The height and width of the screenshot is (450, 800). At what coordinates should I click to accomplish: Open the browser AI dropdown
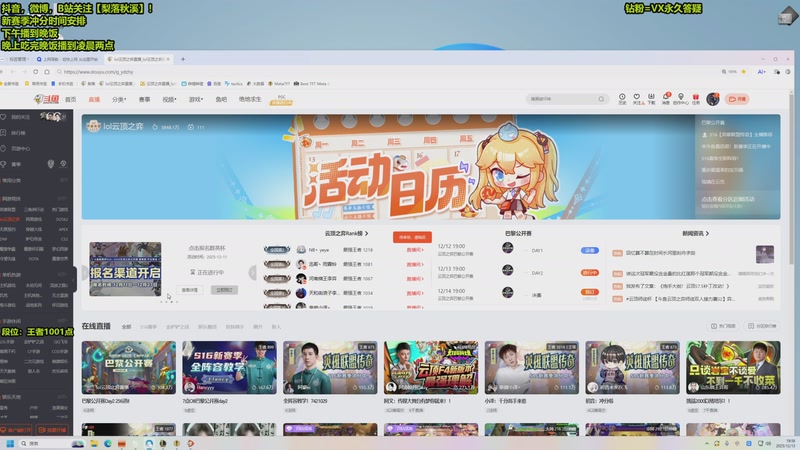click(x=761, y=72)
